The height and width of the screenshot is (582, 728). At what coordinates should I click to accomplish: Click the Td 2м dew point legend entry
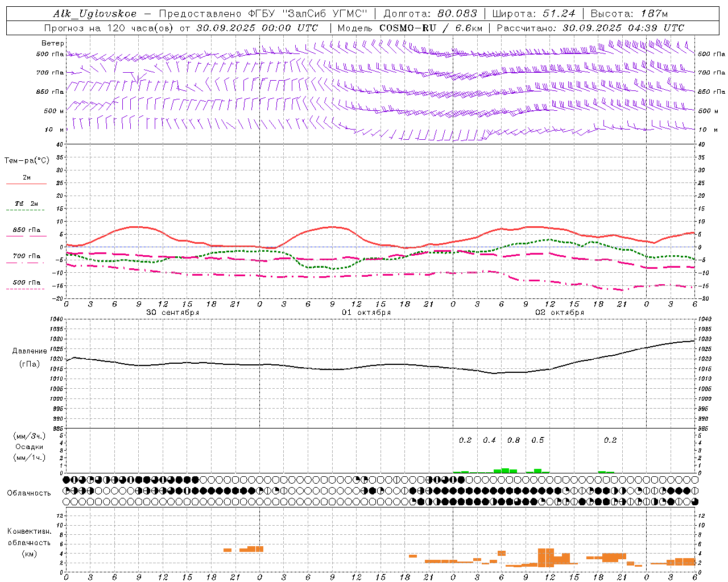(27, 203)
